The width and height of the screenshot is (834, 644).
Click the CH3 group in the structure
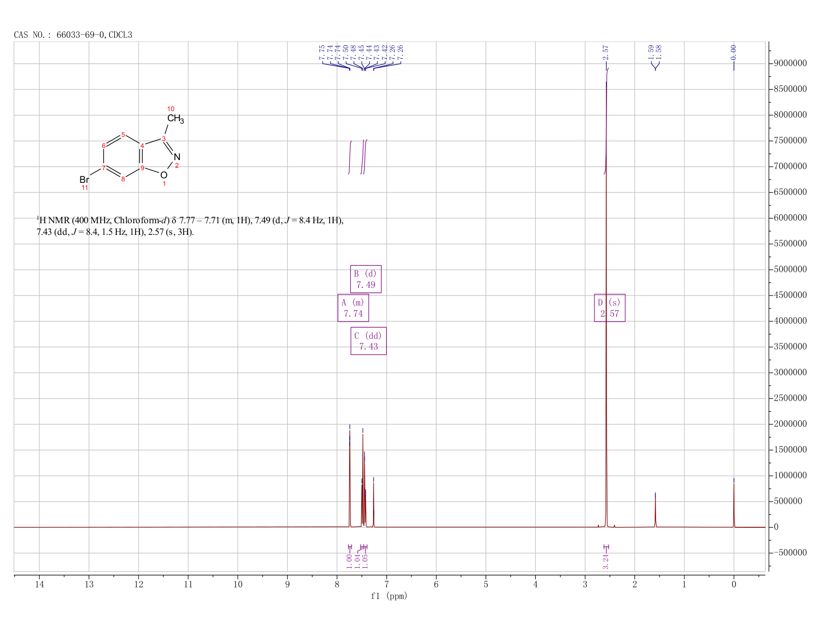point(175,119)
